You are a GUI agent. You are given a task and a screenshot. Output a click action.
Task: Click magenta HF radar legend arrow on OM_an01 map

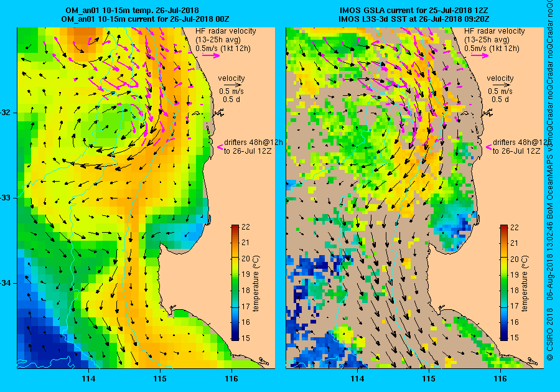(211, 55)
